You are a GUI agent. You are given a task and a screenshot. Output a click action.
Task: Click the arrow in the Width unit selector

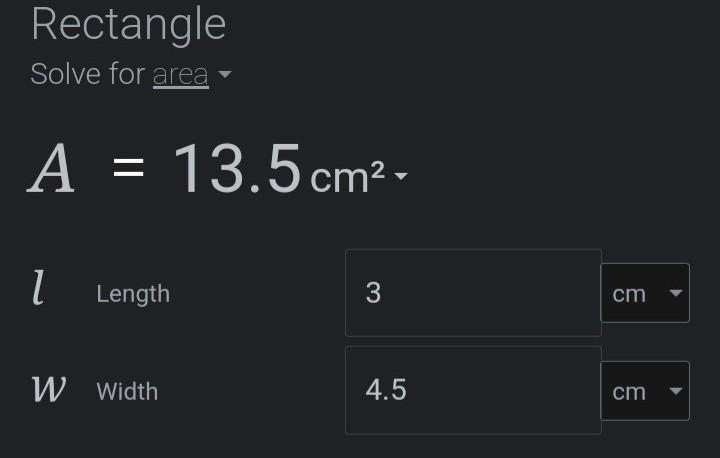tap(675, 390)
